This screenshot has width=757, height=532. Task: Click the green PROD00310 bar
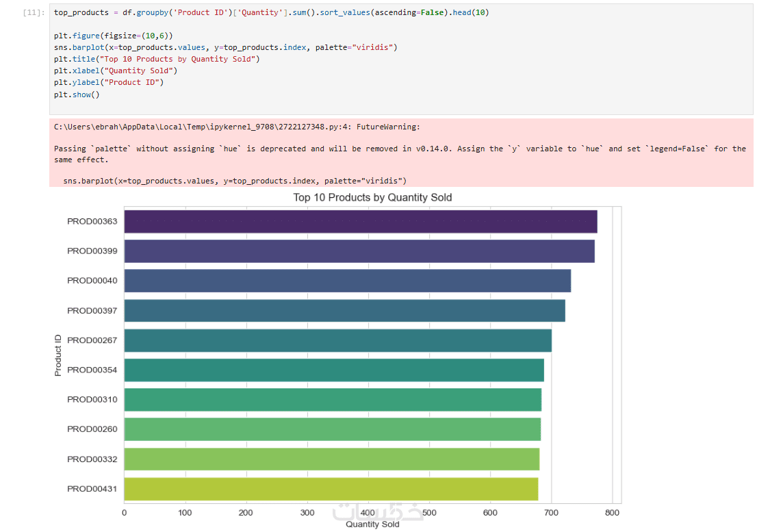(333, 400)
